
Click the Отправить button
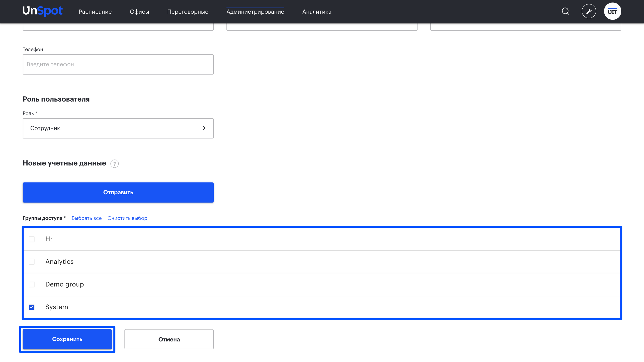tap(118, 192)
